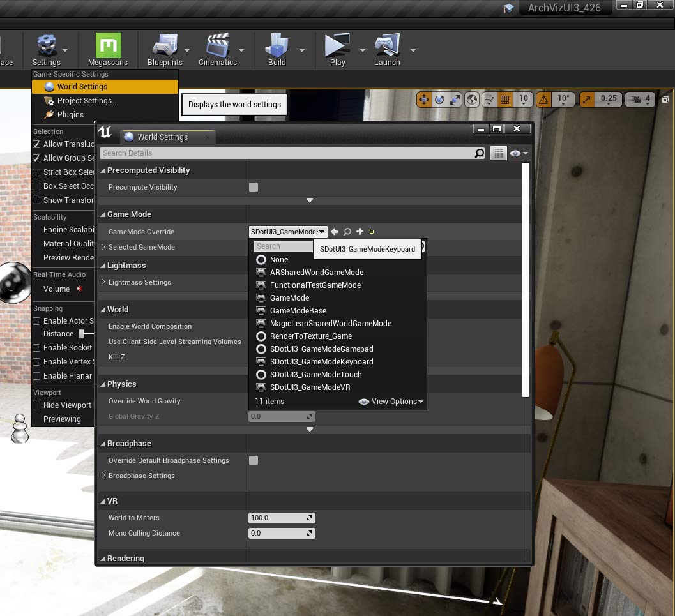Use selected asset arrow for GameMode Override
675x616 pixels.
[335, 232]
